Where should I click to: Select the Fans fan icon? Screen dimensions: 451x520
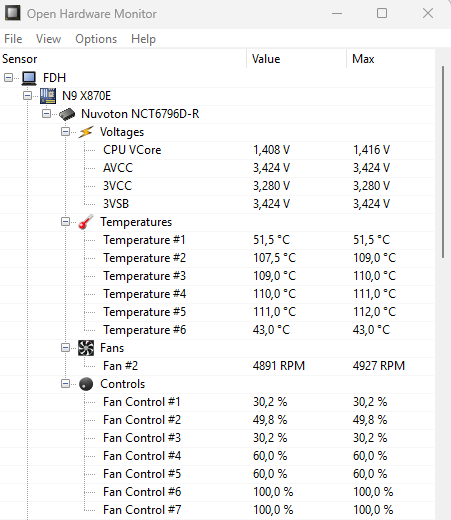(86, 348)
